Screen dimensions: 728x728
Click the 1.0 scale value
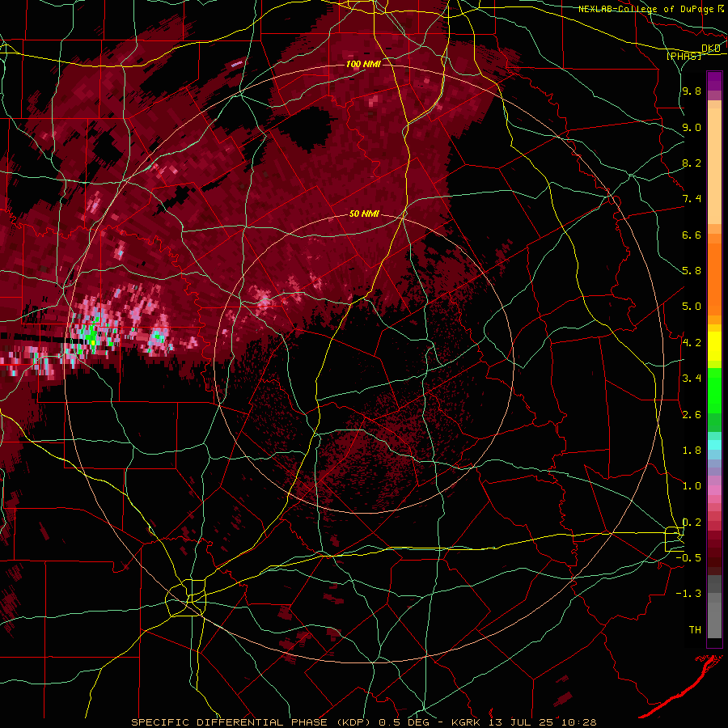tap(692, 486)
